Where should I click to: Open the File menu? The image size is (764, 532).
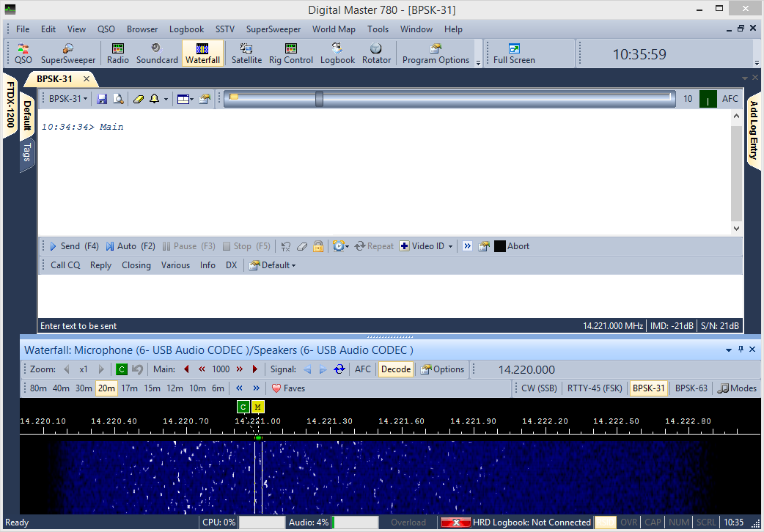coord(23,29)
